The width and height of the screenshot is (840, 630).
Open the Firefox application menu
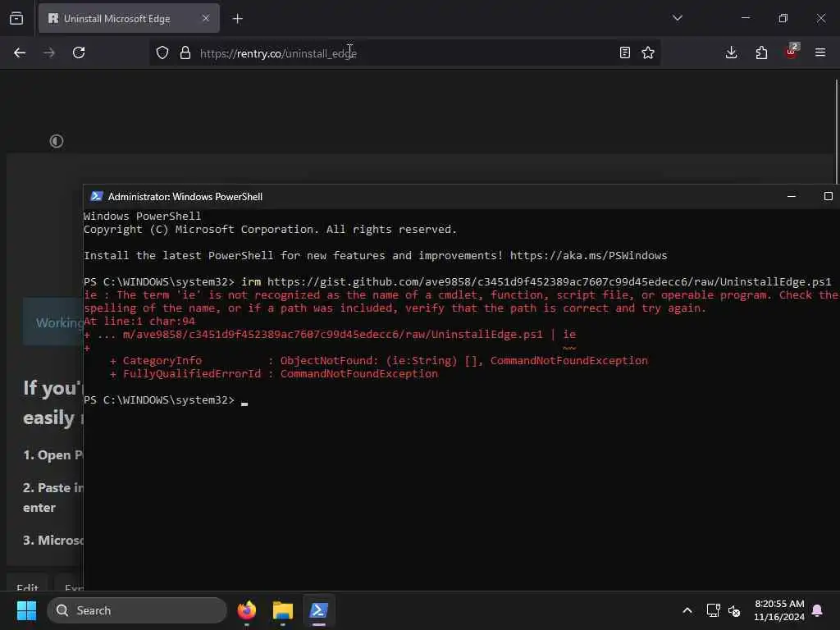click(820, 52)
